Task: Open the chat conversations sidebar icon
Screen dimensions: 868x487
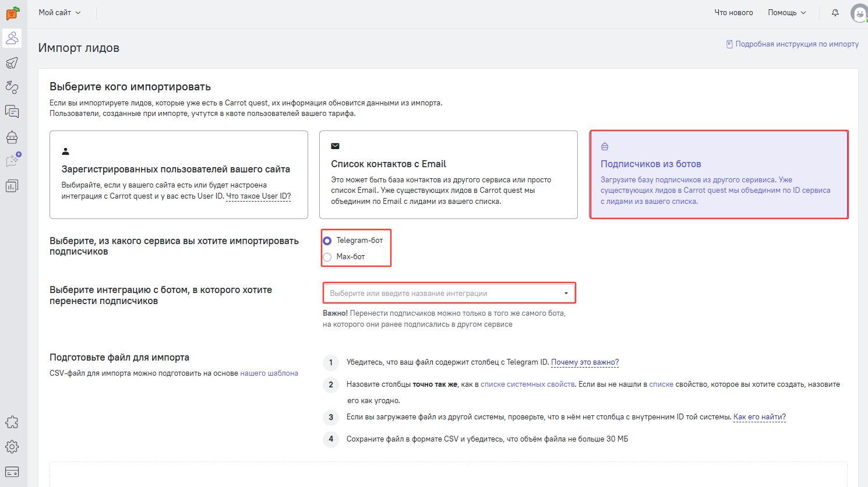Action: pyautogui.click(x=12, y=111)
